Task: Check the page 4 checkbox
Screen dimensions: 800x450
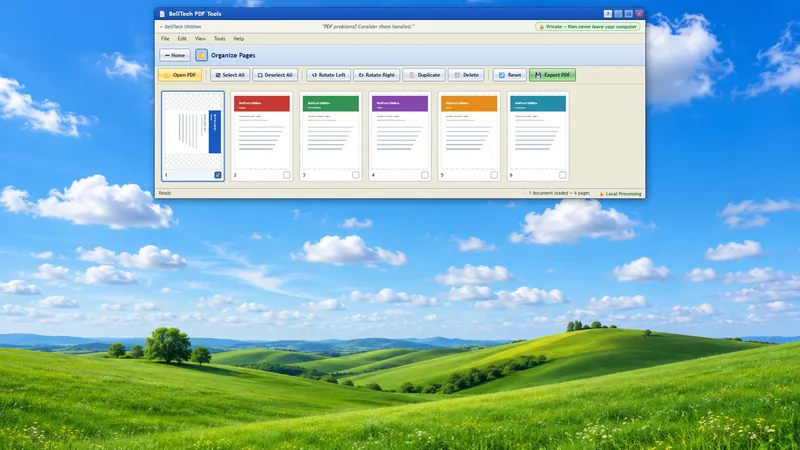Action: (424, 175)
